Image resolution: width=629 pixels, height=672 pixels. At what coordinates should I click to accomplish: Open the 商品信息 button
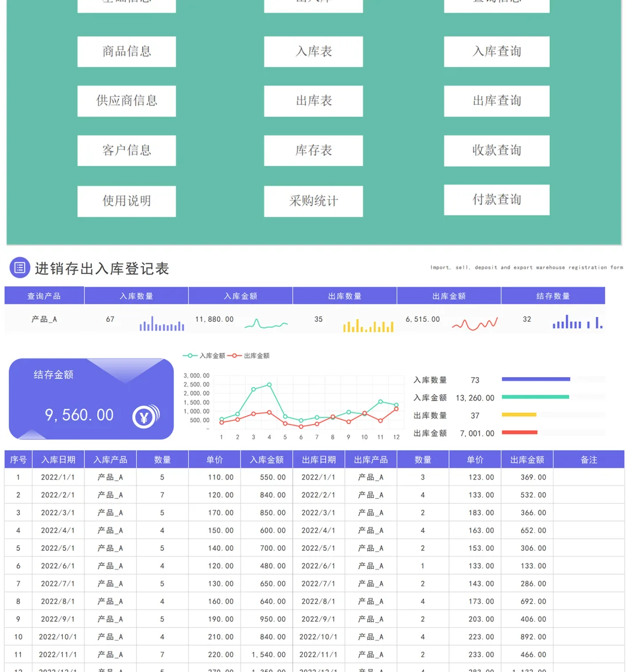(x=126, y=51)
